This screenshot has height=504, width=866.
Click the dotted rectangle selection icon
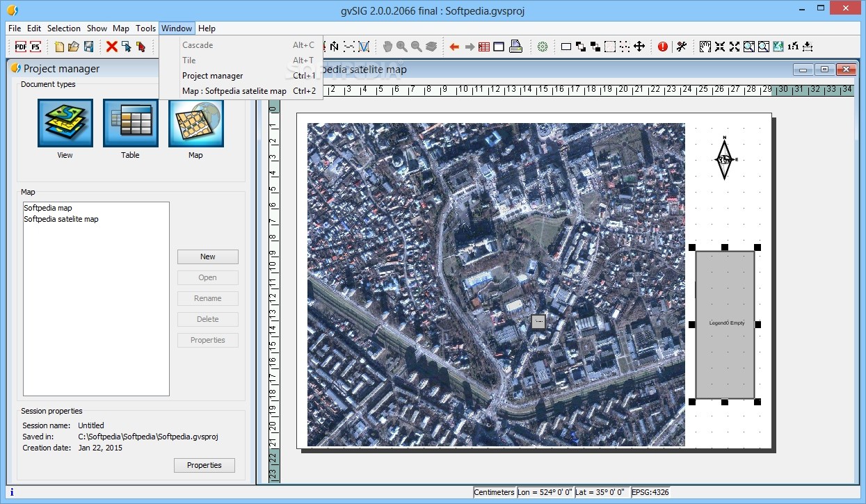[x=610, y=47]
